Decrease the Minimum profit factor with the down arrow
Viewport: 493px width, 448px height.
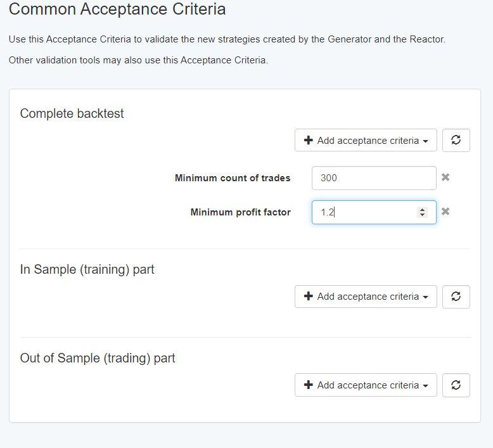[422, 215]
